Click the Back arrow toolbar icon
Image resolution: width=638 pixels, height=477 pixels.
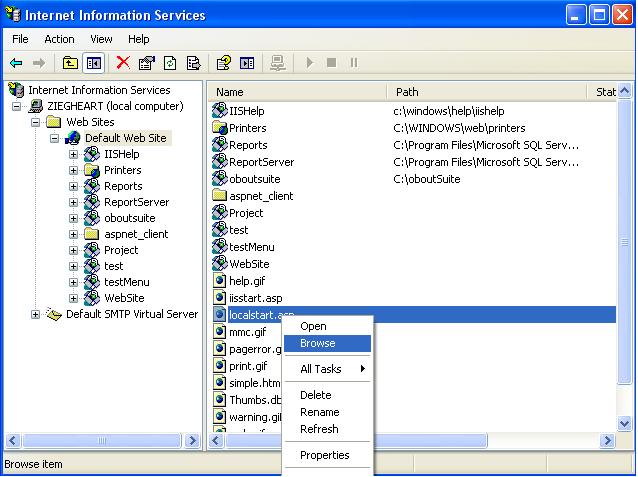tap(16, 63)
